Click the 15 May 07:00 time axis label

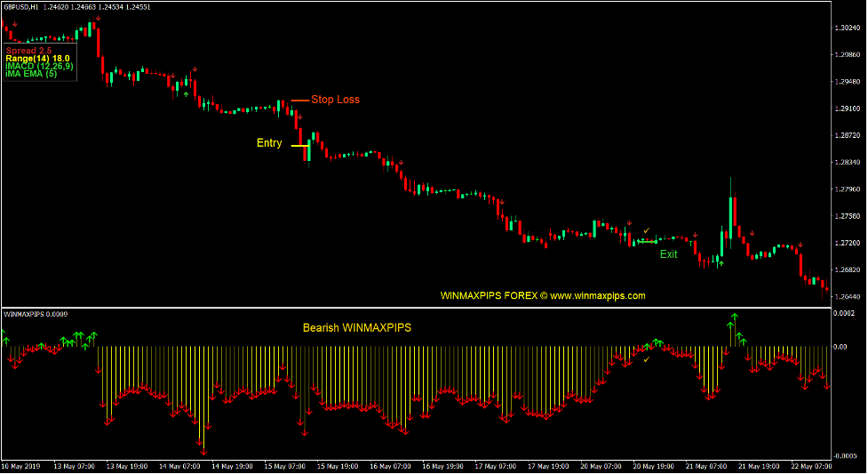[x=286, y=466]
